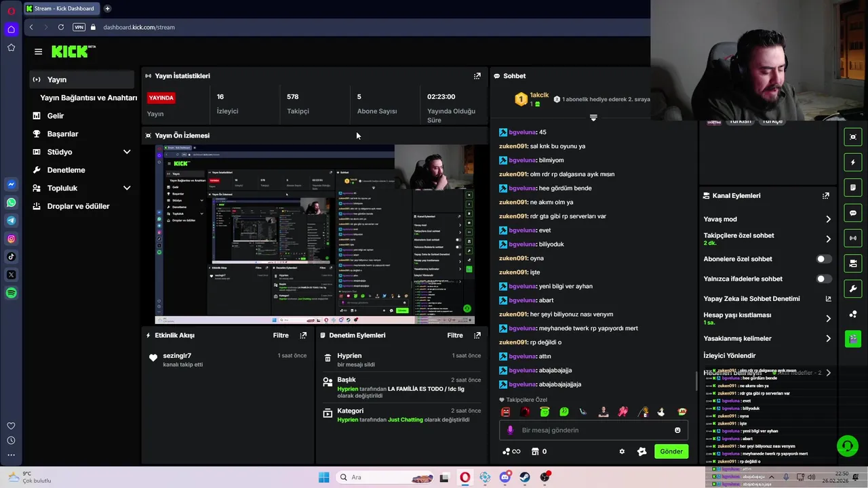
Task: Toggle Yalnızca ifadelerle sohbet switch
Action: (x=823, y=279)
